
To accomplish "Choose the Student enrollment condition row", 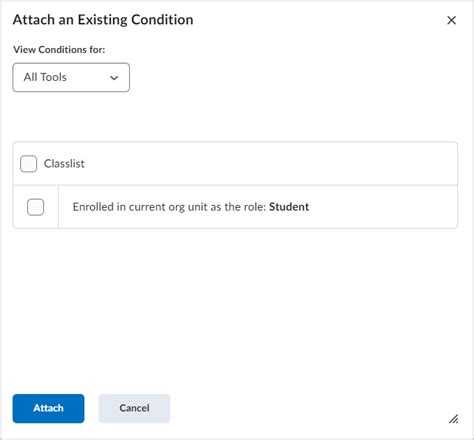I will (235, 207).
